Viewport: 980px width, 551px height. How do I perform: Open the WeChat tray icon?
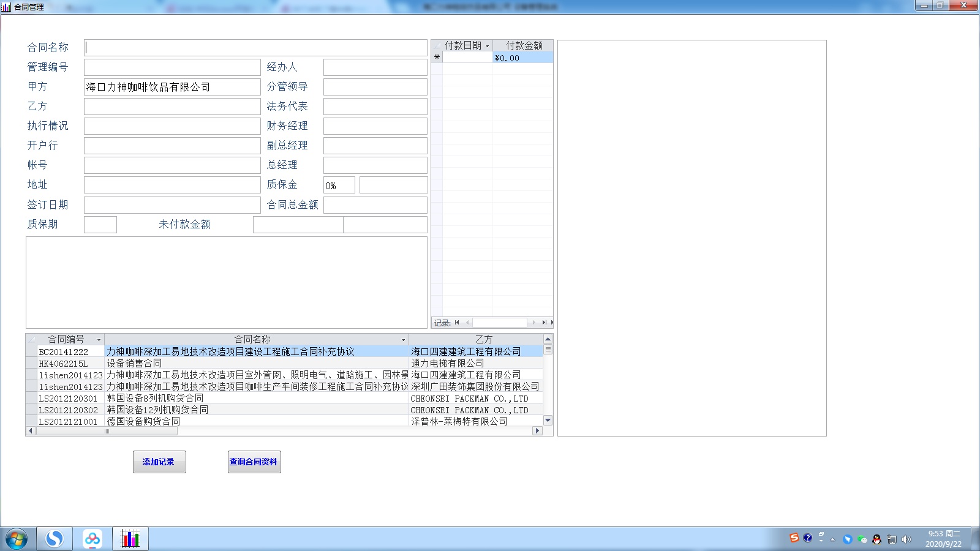[x=862, y=539]
